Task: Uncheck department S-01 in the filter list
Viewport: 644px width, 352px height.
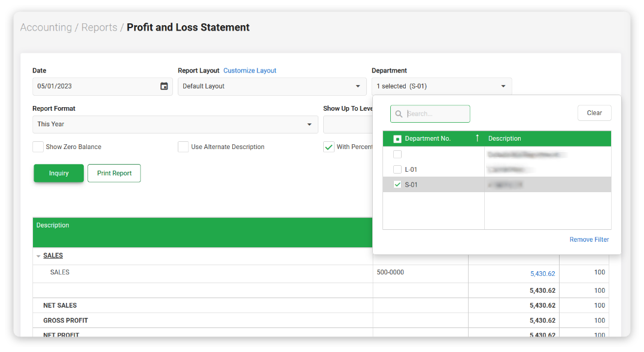Action: pyautogui.click(x=397, y=184)
